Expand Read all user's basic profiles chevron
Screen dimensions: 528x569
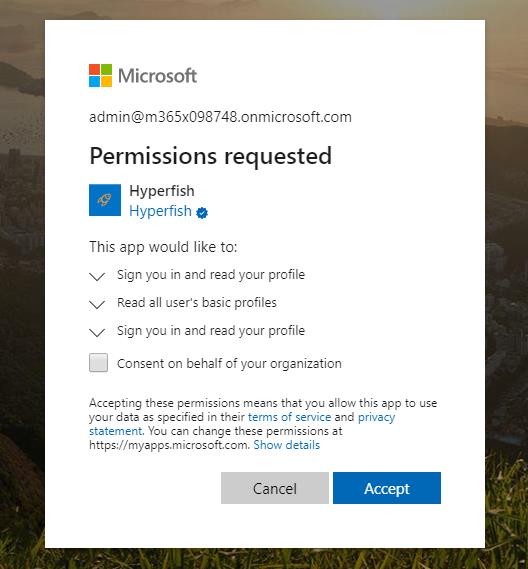[x=97, y=304]
